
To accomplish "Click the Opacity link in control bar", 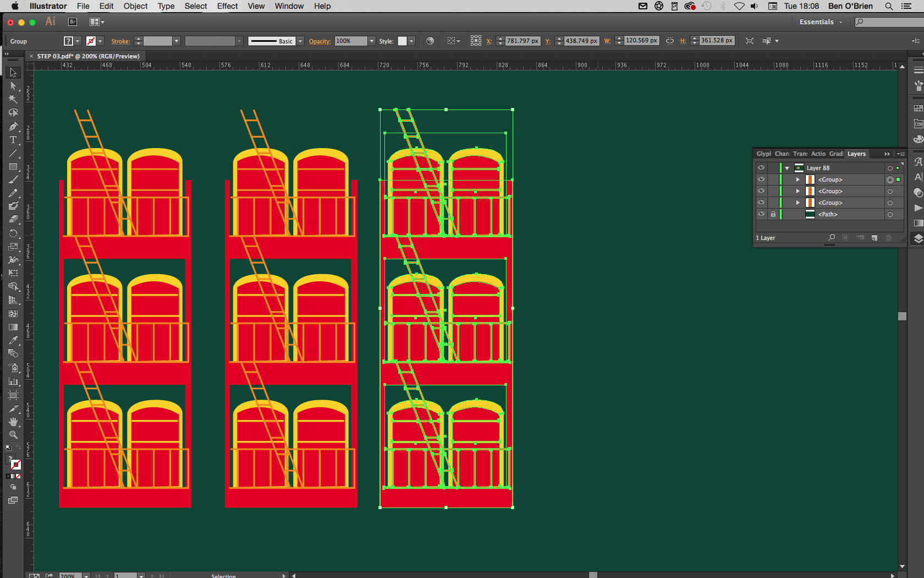I will (x=320, y=41).
